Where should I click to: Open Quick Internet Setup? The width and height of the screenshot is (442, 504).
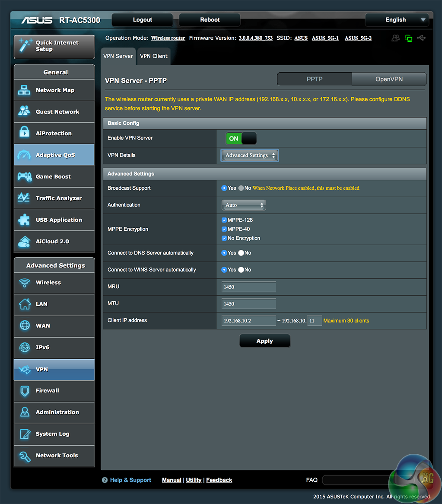point(54,47)
